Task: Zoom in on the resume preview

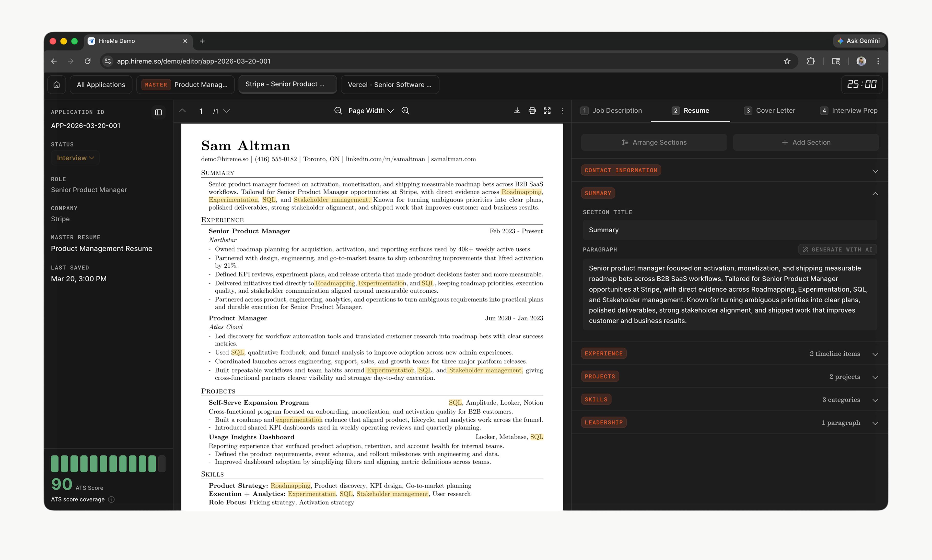Action: click(405, 111)
